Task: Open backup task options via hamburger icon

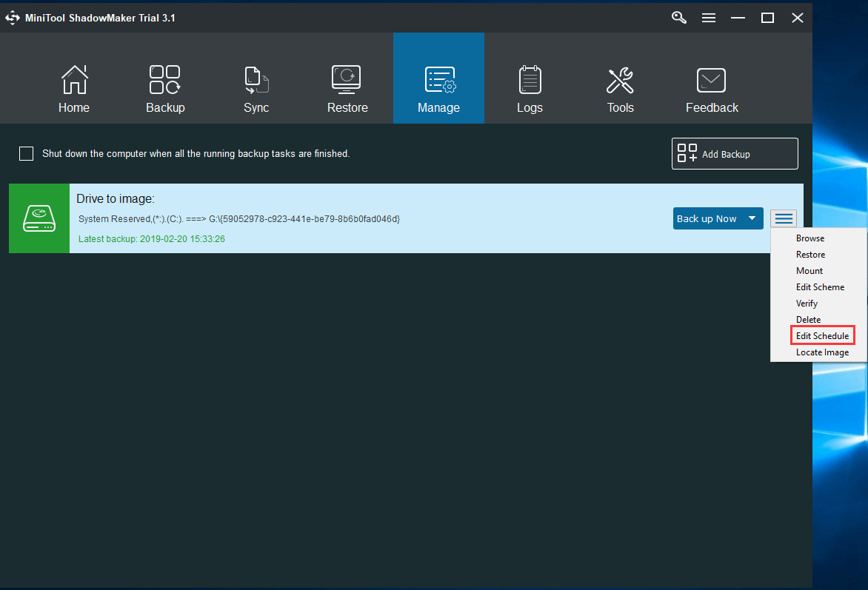Action: pos(783,218)
